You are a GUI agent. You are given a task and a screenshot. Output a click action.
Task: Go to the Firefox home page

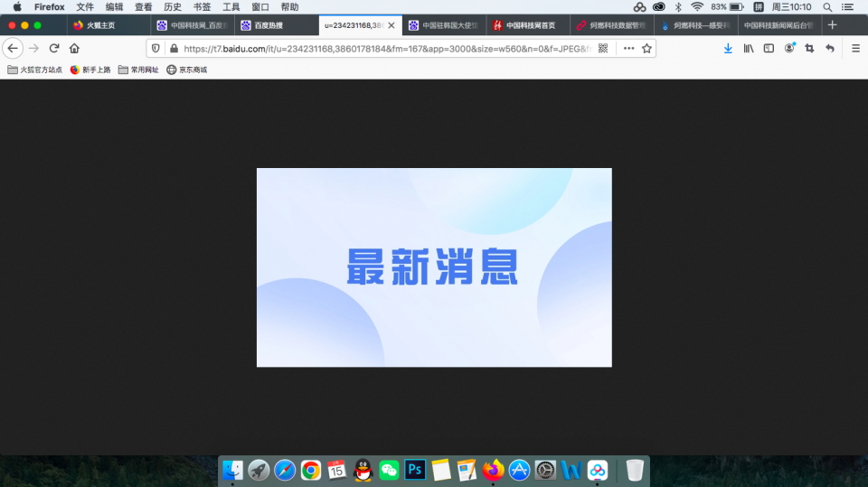[74, 48]
